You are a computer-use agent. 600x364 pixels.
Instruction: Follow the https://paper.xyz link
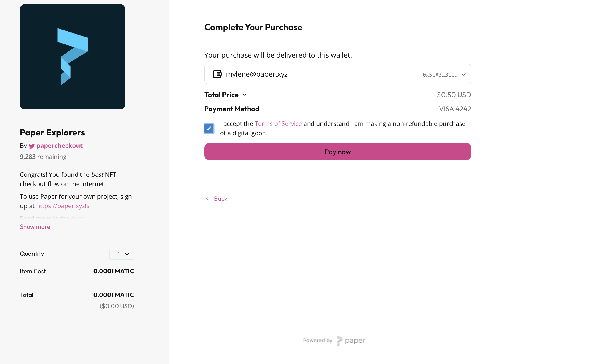[63, 206]
